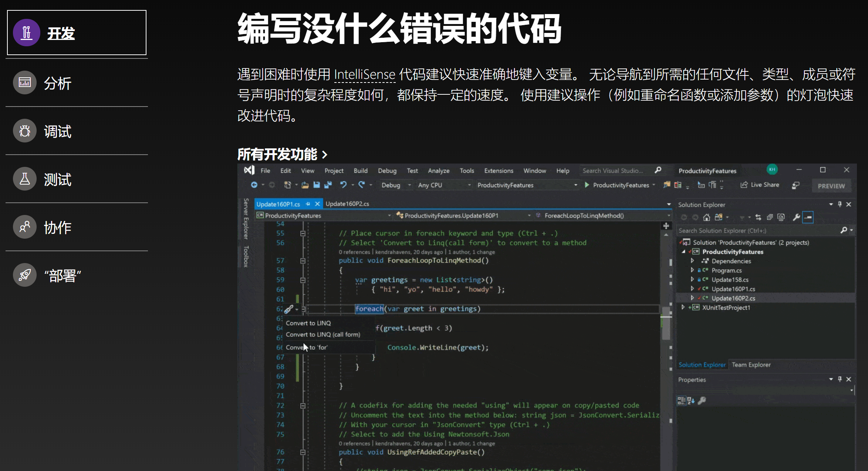Collapse the UsingRefAddedCopyPaste method at line 76
The image size is (868, 471).
pos(303,452)
